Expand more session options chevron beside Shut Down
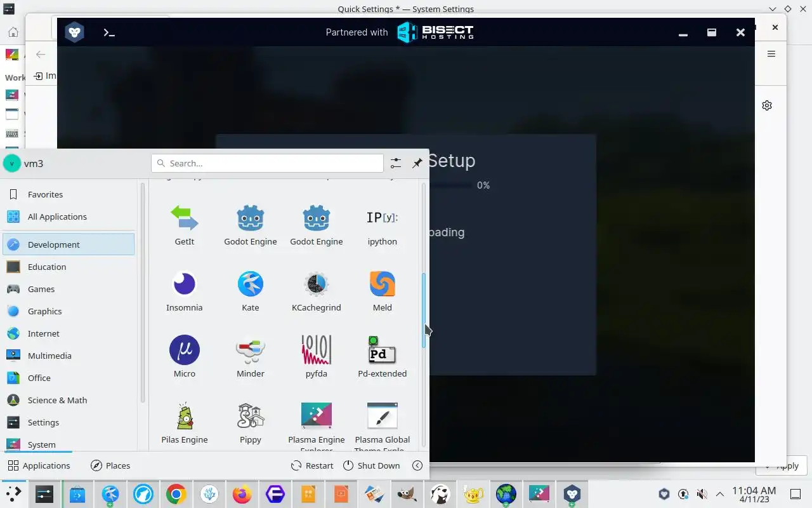Image resolution: width=812 pixels, height=508 pixels. pos(417,465)
